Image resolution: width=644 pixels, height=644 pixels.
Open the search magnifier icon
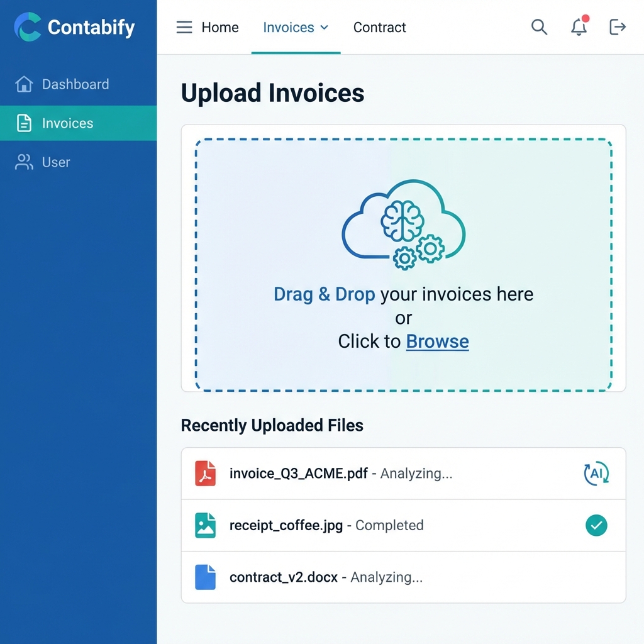539,27
